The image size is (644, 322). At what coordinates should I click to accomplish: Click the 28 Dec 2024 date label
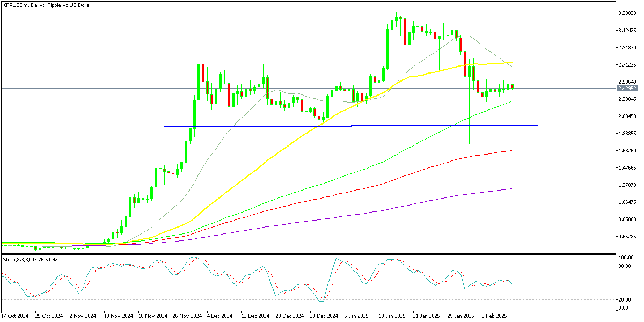click(x=324, y=317)
